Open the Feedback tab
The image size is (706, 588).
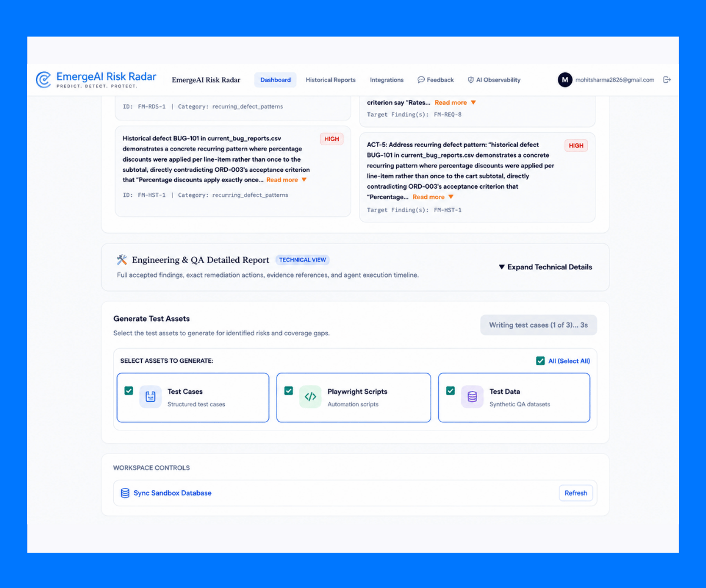(x=436, y=80)
